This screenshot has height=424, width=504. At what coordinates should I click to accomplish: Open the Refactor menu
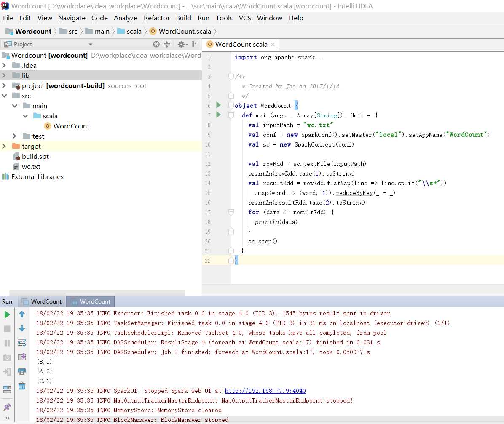point(156,18)
